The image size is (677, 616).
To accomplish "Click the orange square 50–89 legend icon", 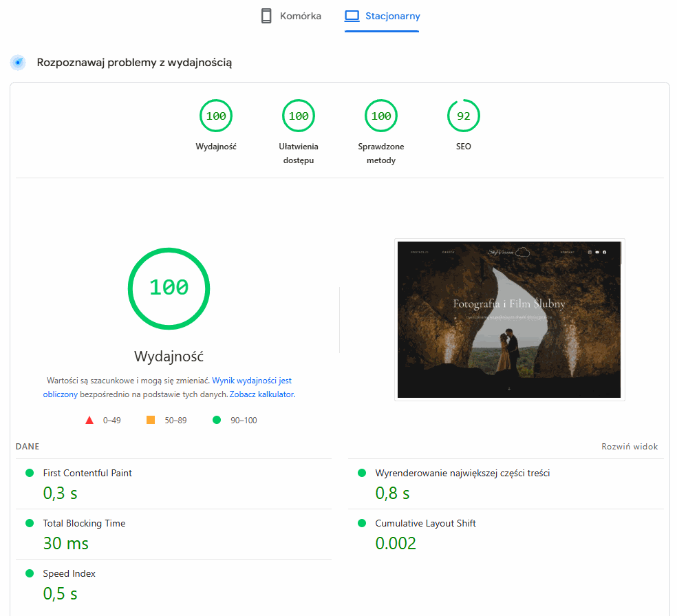I will click(x=151, y=420).
